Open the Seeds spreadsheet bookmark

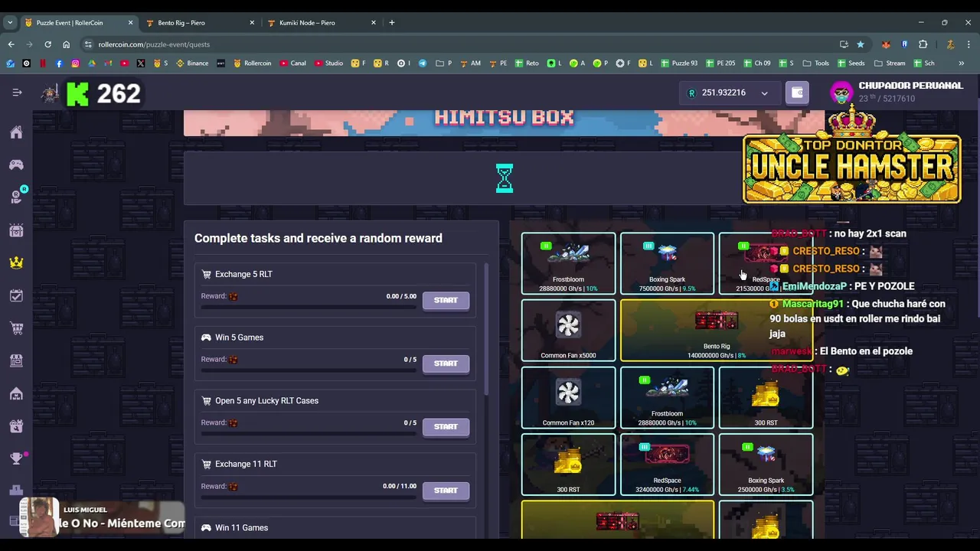pyautogui.click(x=851, y=64)
